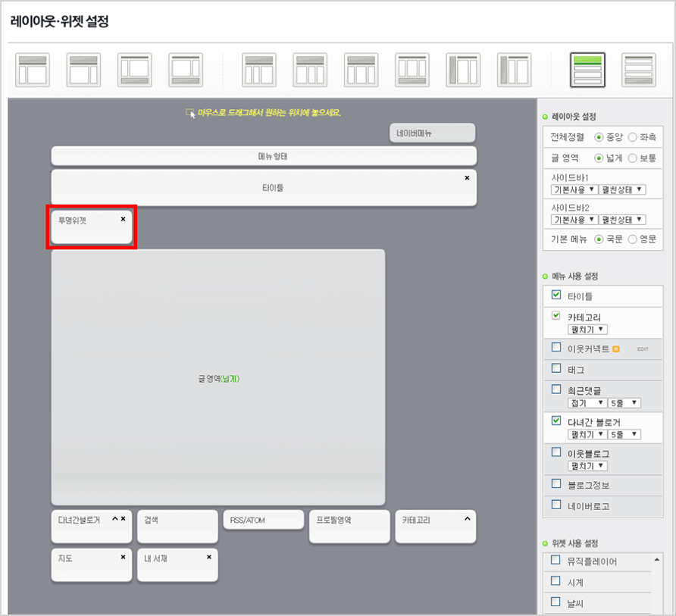The height and width of the screenshot is (616, 676).
Task: Enable the 태그 menu checkbox
Action: click(556, 368)
